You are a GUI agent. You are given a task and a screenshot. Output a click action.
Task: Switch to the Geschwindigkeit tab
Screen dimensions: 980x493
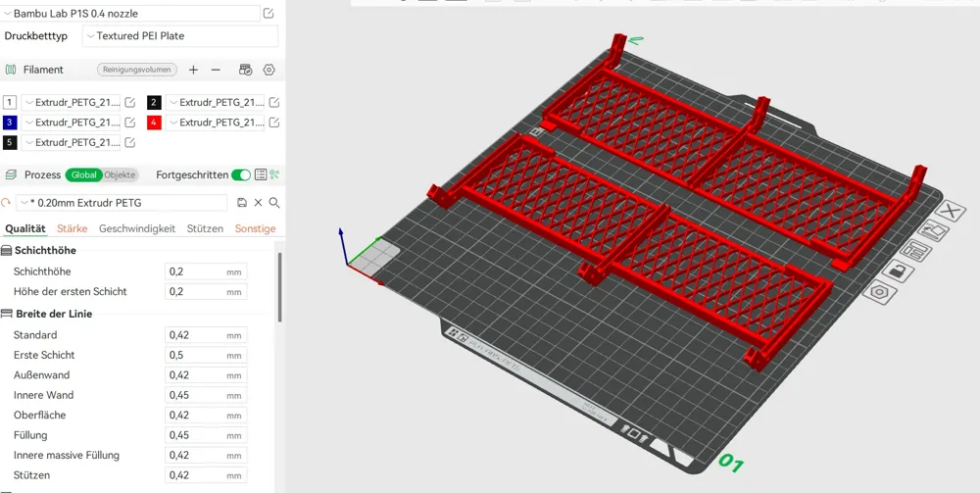[x=137, y=228]
